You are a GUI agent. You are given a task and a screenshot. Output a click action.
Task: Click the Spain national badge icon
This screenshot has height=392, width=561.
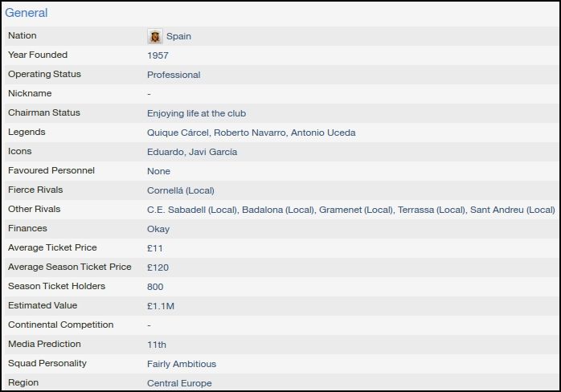pyautogui.click(x=155, y=36)
